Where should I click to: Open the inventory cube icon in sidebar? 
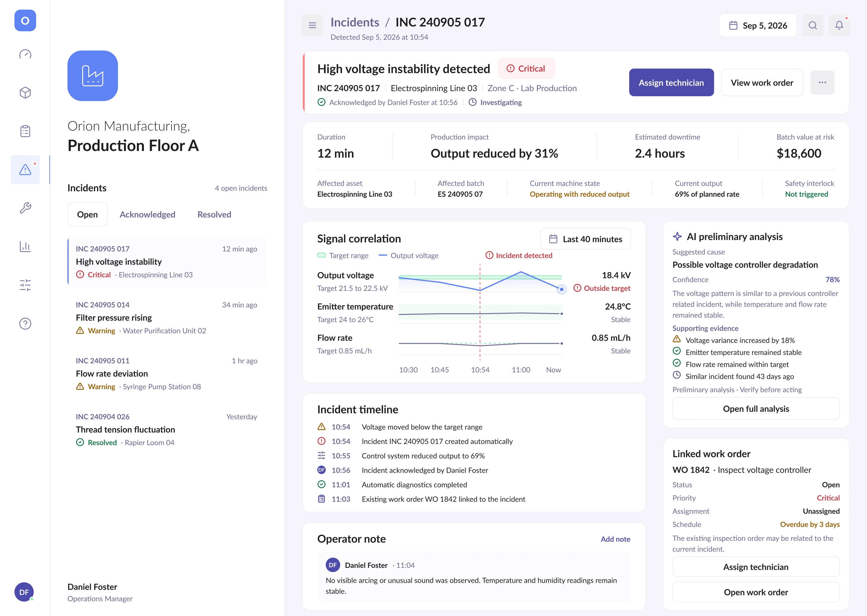pyautogui.click(x=25, y=93)
